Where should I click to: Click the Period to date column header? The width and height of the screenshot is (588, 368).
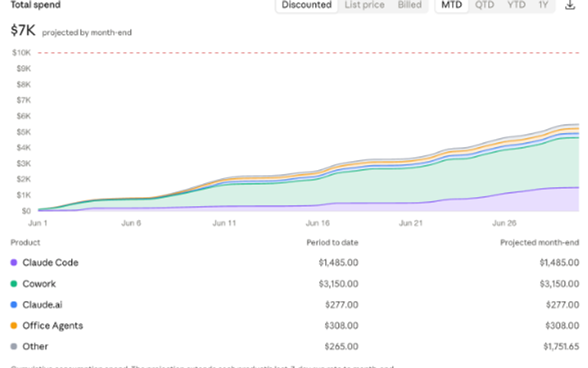point(332,242)
